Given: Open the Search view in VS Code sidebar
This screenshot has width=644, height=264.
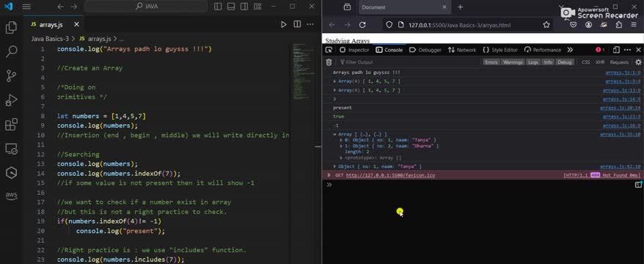Looking at the screenshot, I should tap(11, 52).
